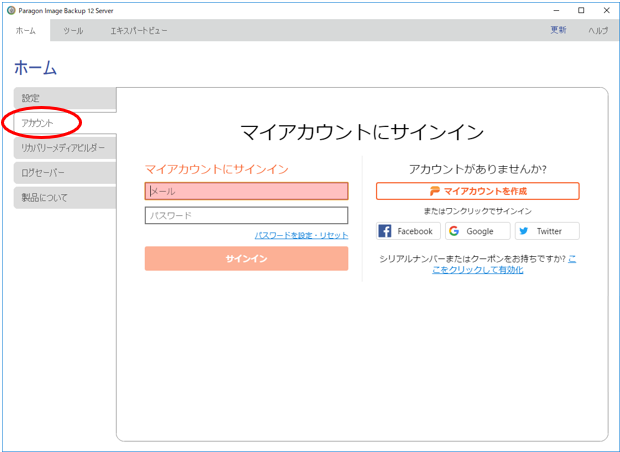Click the Paragon app icon in title bar
The image size is (620, 452).
coord(11,11)
